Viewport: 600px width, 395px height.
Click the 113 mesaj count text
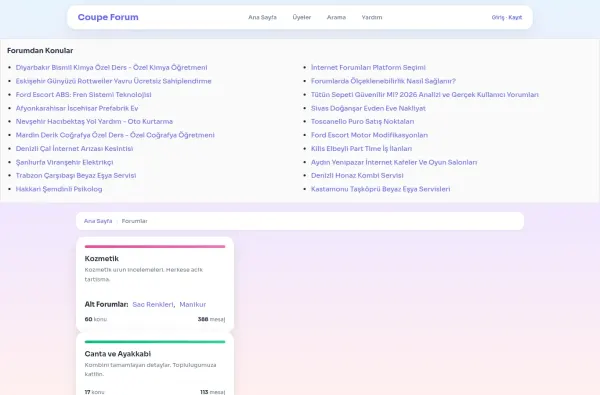pyautogui.click(x=212, y=392)
